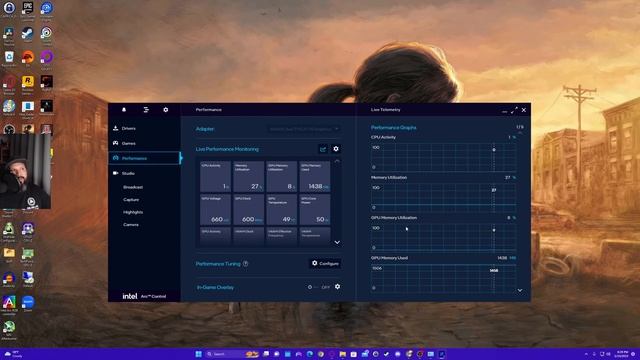Click the Performance Graphs heading
Screen dimensions: 640x360
(393, 128)
